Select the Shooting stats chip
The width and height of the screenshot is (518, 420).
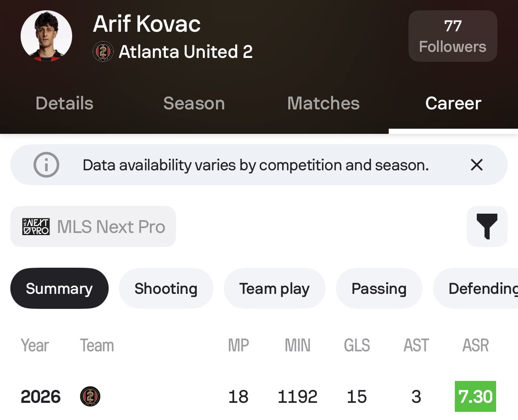166,288
